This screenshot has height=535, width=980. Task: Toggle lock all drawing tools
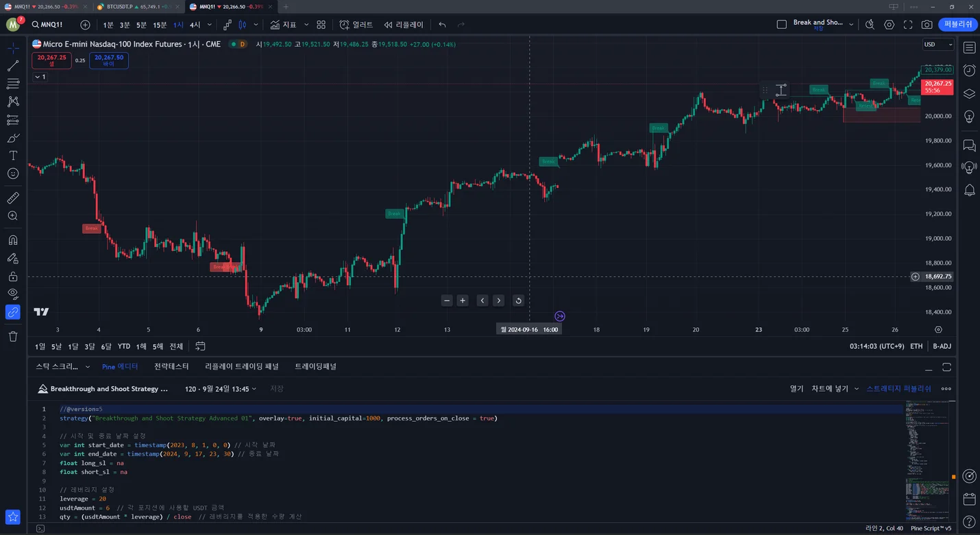[x=13, y=276]
